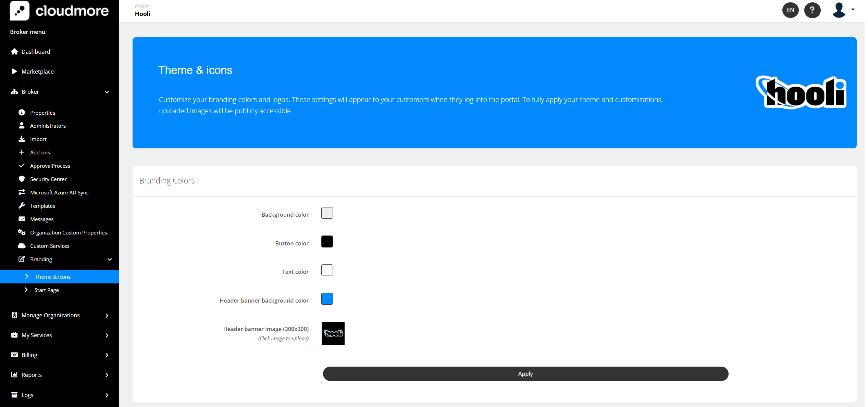Open the Start Page menu item
Screen dimensions: 868x407
coord(47,290)
